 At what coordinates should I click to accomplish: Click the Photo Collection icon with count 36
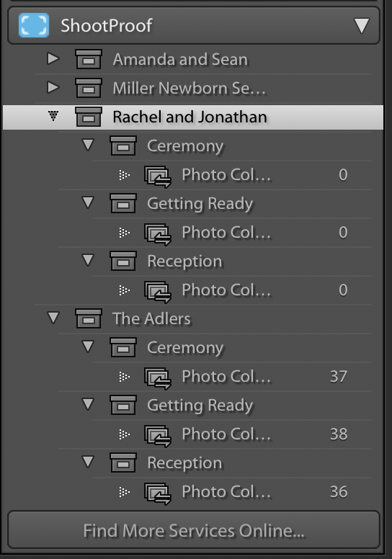pos(158,493)
